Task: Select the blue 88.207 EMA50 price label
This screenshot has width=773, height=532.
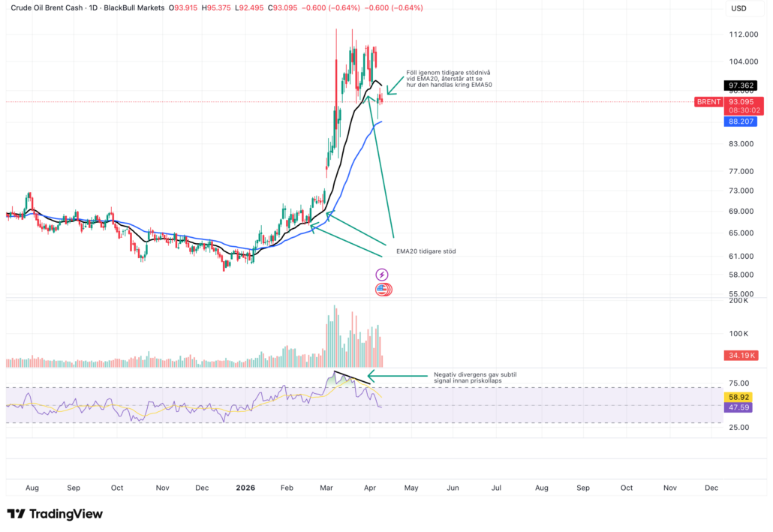Action: [x=742, y=121]
